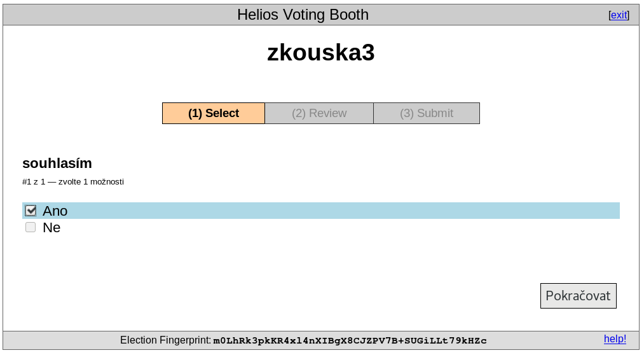Click the highlighted Ano answer row
Screen dimensions: 644x355
pos(321,211)
